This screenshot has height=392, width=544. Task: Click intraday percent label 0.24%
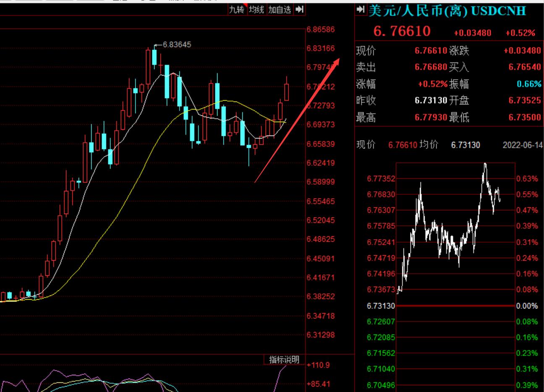pos(527,258)
